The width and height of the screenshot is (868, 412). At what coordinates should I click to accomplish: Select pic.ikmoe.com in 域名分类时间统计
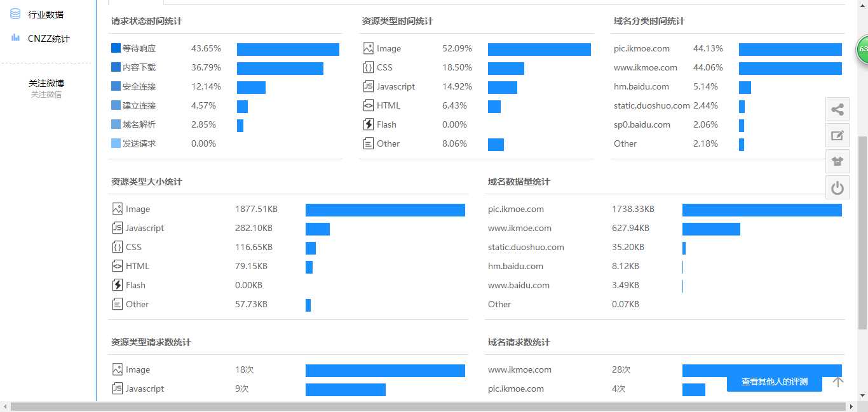[x=642, y=48]
